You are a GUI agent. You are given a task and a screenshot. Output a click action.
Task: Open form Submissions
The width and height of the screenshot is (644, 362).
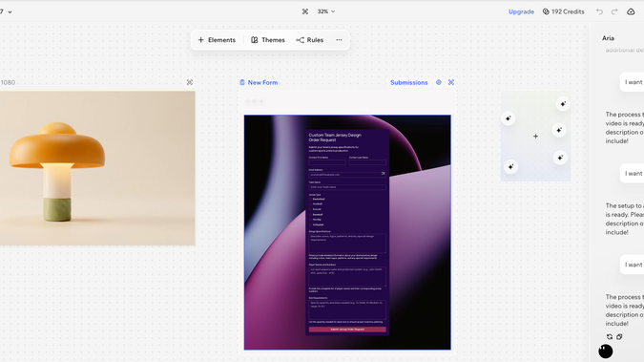[x=409, y=82]
